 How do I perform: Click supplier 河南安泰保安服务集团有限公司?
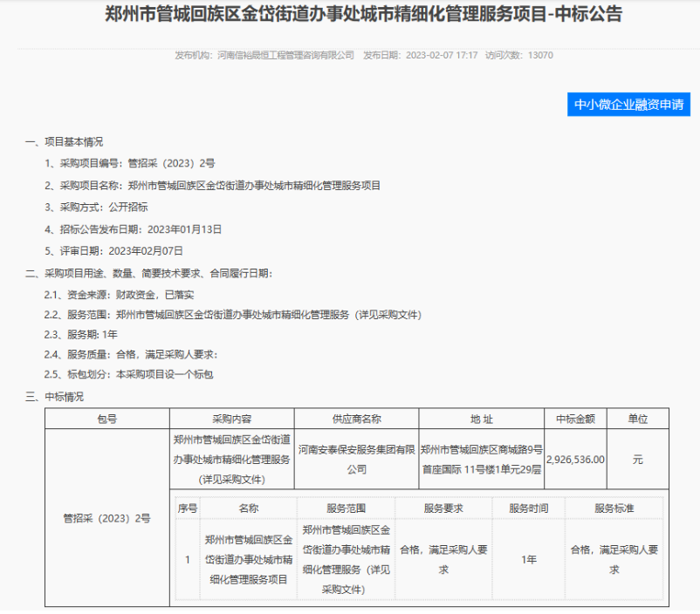pos(356,459)
